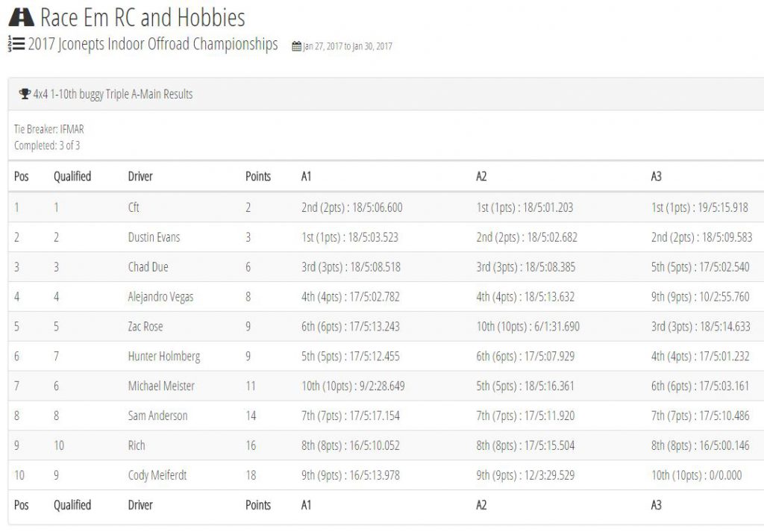Select driver name Michael Meister
The image size is (764, 532).
161,386
